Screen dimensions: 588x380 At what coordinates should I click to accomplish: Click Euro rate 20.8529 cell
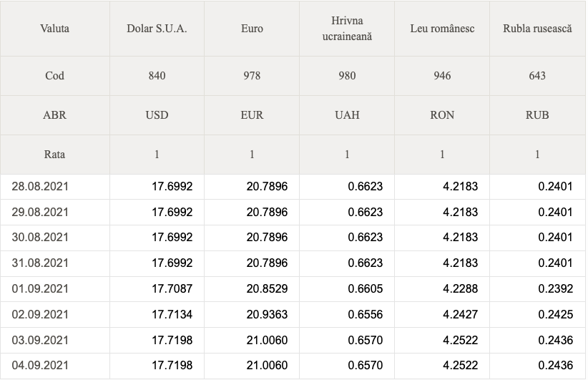(252, 289)
